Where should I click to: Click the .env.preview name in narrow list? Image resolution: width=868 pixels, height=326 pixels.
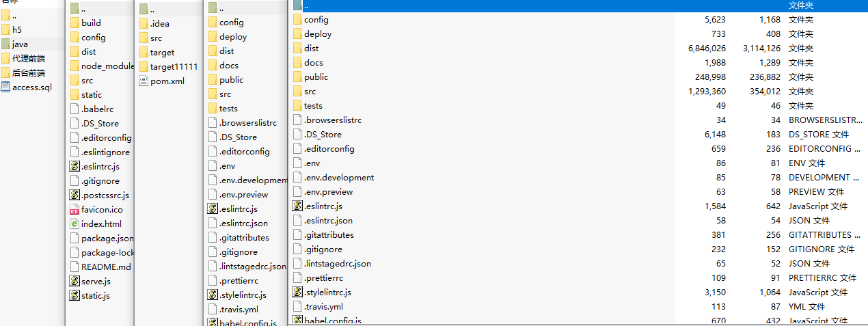click(244, 195)
